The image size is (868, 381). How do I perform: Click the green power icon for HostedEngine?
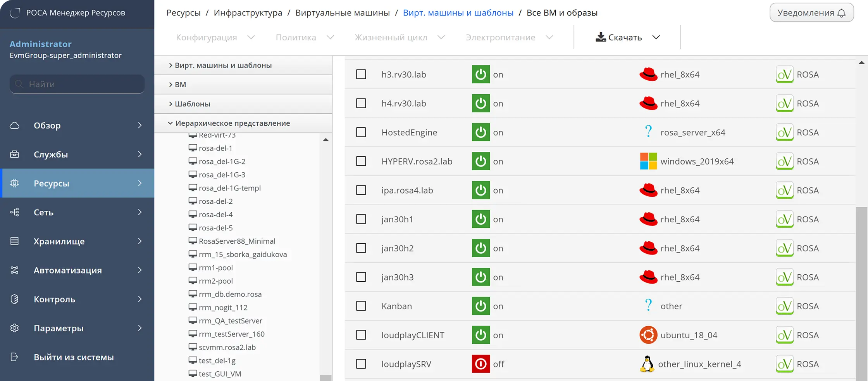coord(480,132)
